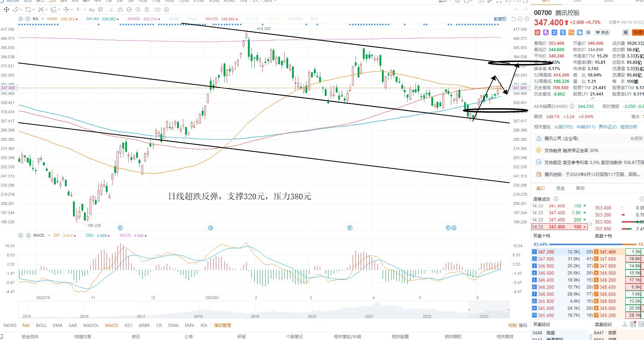The image size is (644, 340).
Task: Open dropdown beside arrow tool
Action: [84, 10]
